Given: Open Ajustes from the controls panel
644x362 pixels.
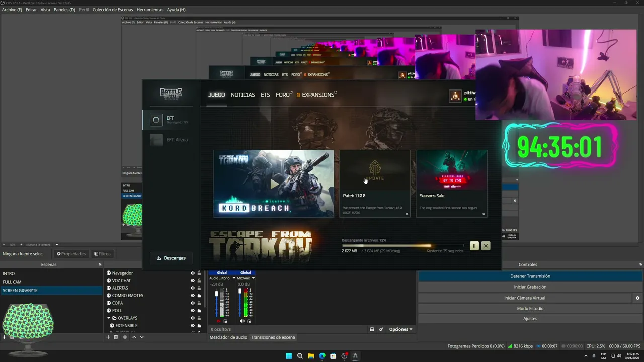Looking at the screenshot, I should pyautogui.click(x=530, y=319).
